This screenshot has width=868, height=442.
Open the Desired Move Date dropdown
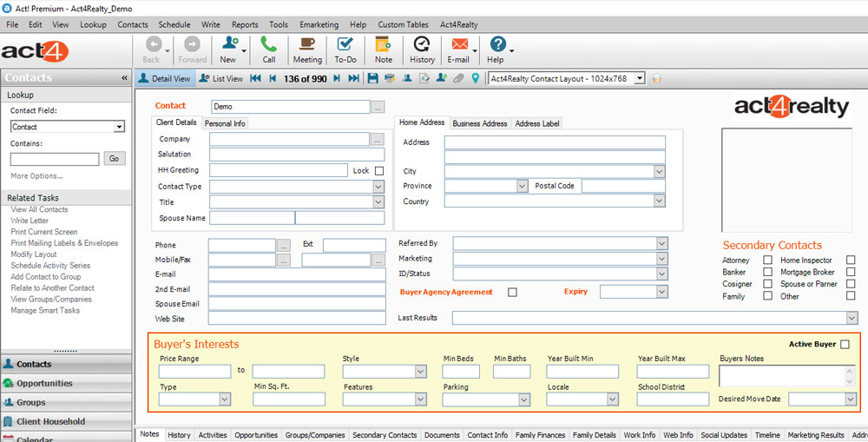click(x=851, y=399)
